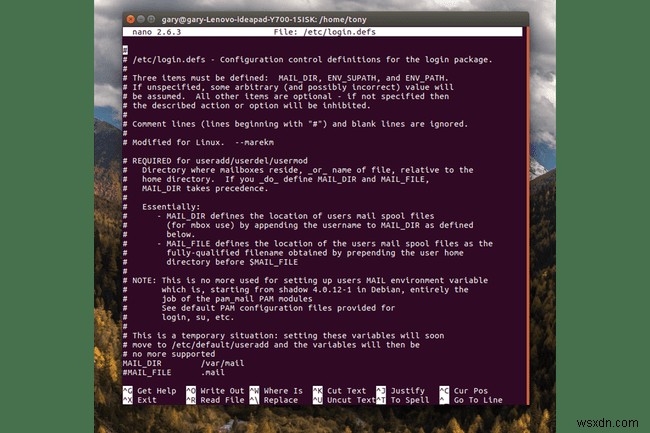Screen dimensions: 650x433
Task: Click the 'nano 2.6.3' version label
Action: pos(157,32)
